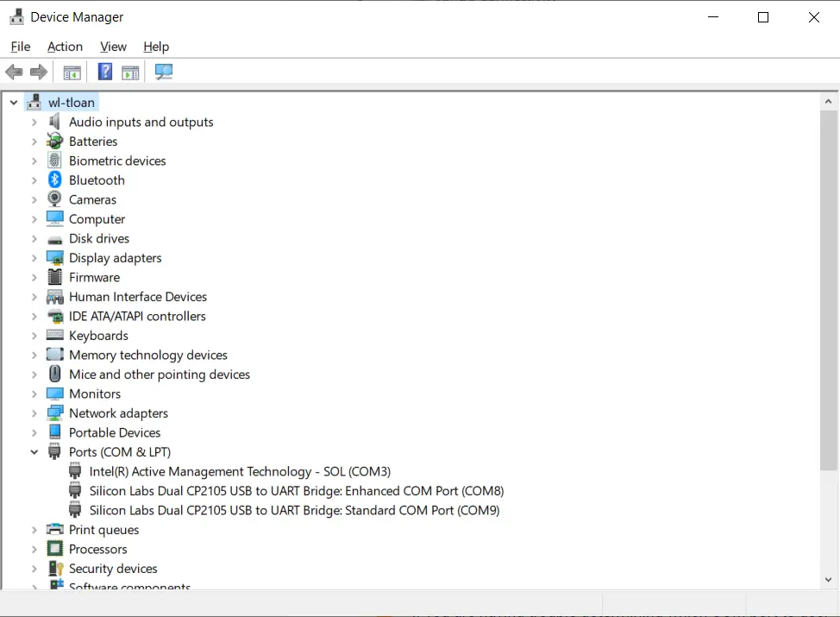This screenshot has height=617, width=840.
Task: Click the Show/Hide Action Pane icon
Action: [130, 72]
